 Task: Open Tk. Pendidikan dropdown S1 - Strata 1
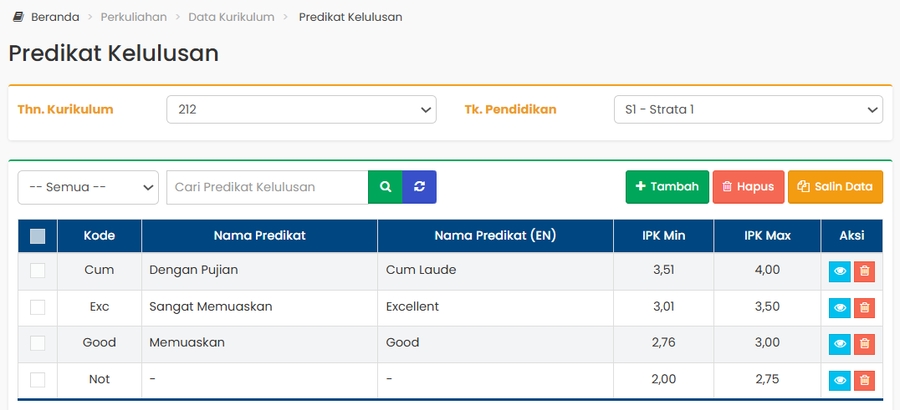pyautogui.click(x=747, y=109)
